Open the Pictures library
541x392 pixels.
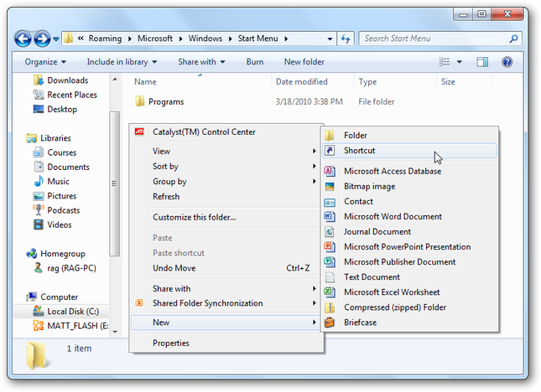pos(55,196)
